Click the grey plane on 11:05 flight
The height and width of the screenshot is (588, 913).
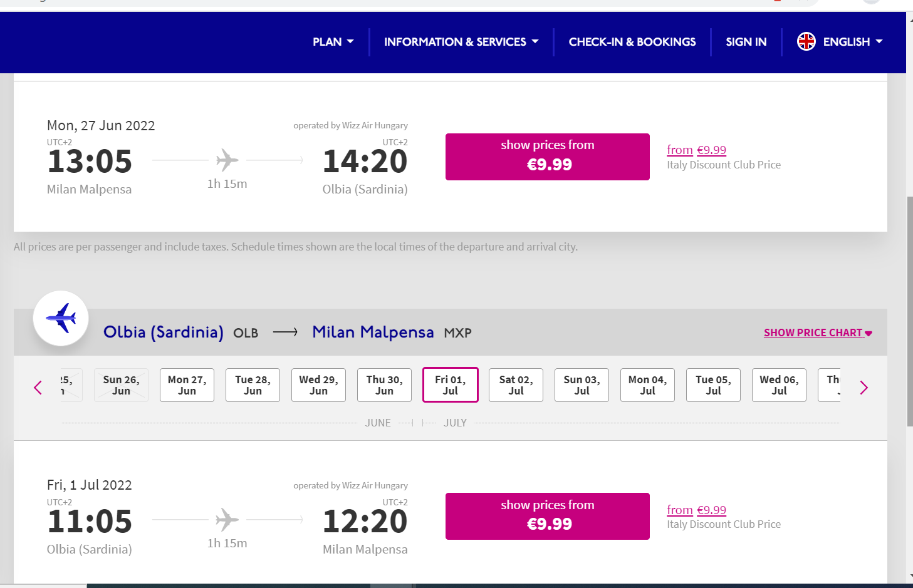coord(227,520)
